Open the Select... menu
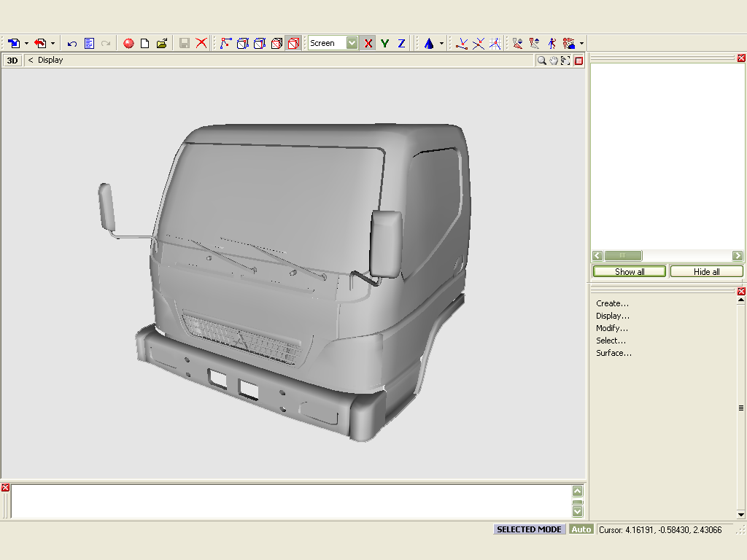 pos(611,341)
